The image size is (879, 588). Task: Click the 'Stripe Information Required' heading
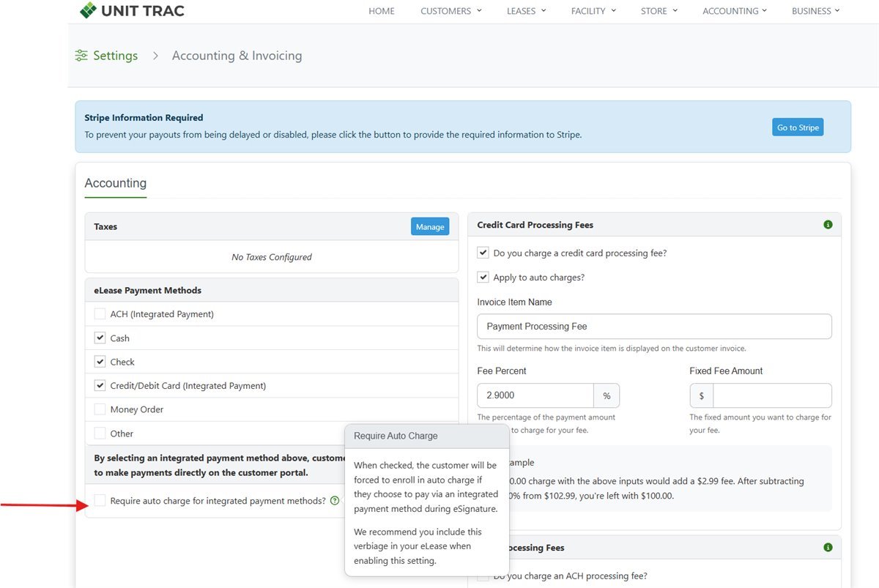(144, 117)
